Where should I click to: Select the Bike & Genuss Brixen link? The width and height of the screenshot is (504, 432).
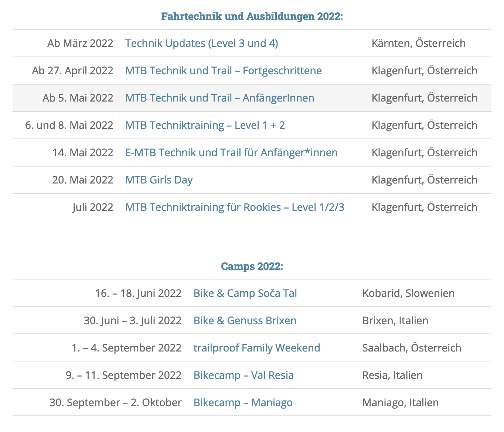click(245, 320)
